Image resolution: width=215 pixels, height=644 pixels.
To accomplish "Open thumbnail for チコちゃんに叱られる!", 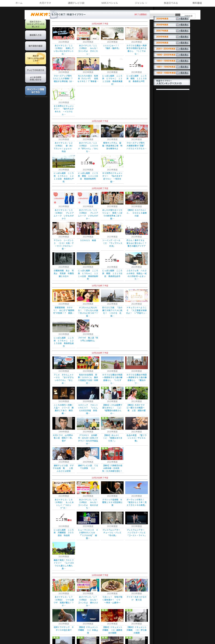I will tap(88, 296).
